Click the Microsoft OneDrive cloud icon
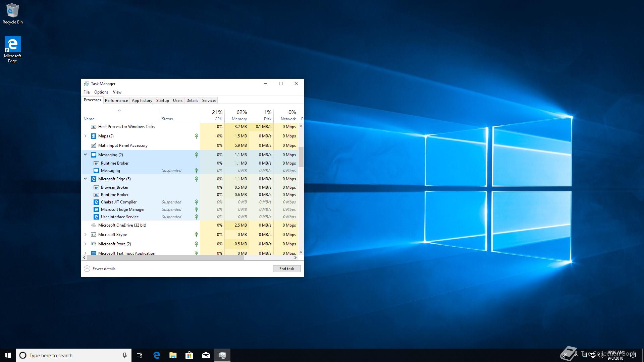644x362 pixels. [x=94, y=225]
